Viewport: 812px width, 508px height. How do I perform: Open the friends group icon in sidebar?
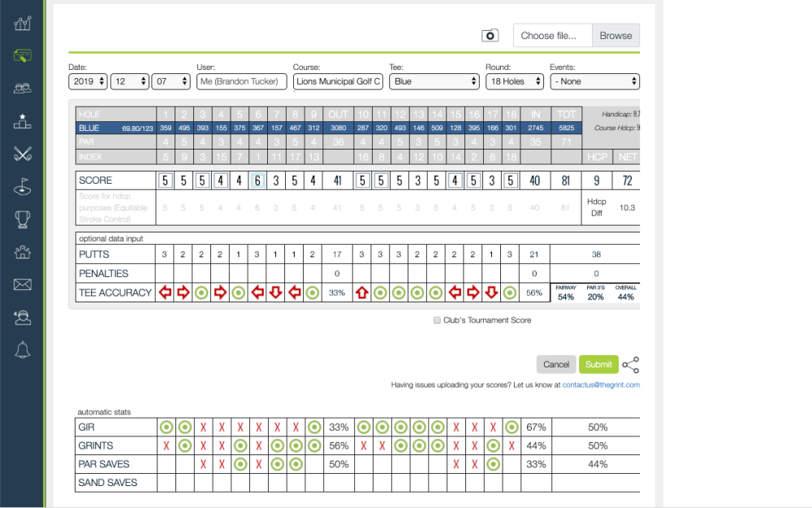pos(22,89)
